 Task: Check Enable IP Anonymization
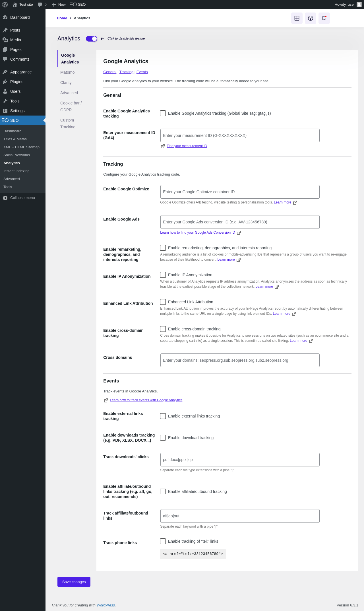[163, 275]
